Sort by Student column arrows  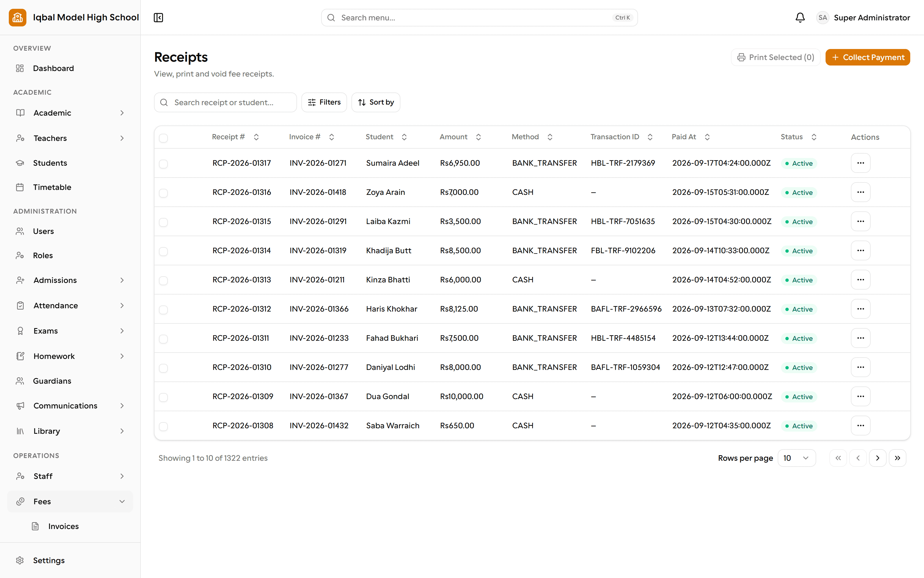coord(404,137)
